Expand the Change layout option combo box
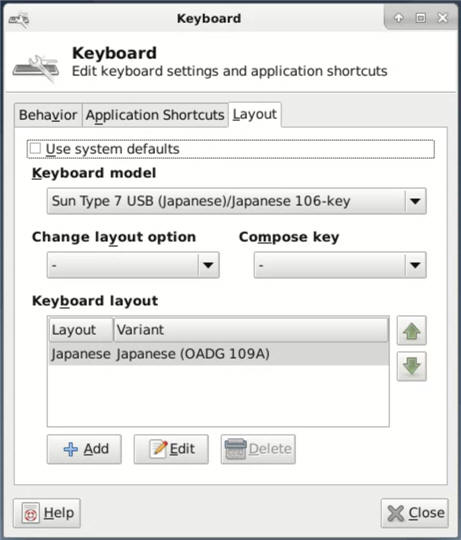461x540 pixels. [x=133, y=265]
